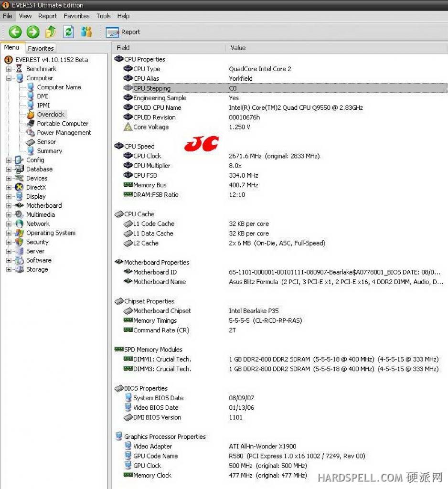Click the Database icon in tree
This screenshot has width=448, height=489.
point(19,169)
